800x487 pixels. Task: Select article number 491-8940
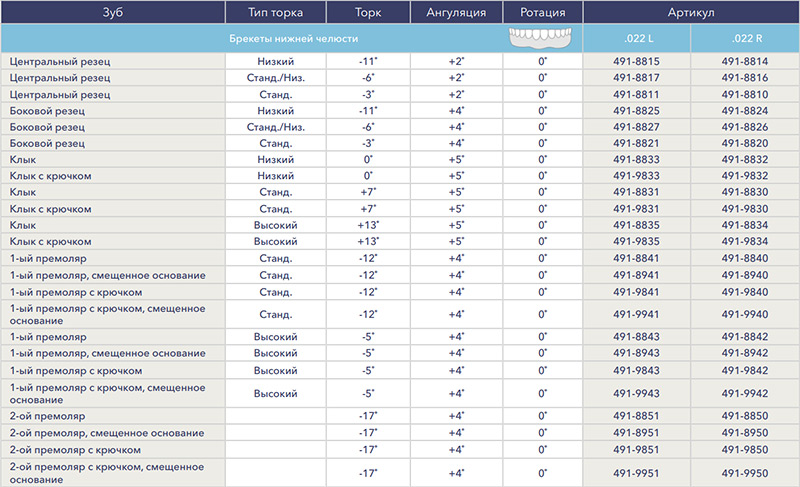[745, 275]
